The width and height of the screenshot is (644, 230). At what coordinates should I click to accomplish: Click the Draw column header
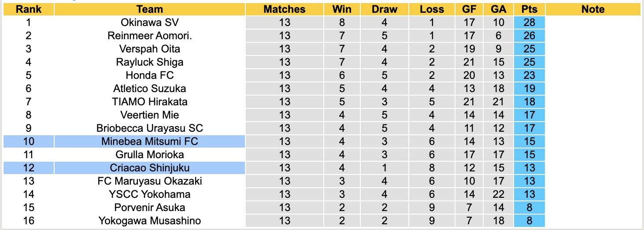(384, 9)
